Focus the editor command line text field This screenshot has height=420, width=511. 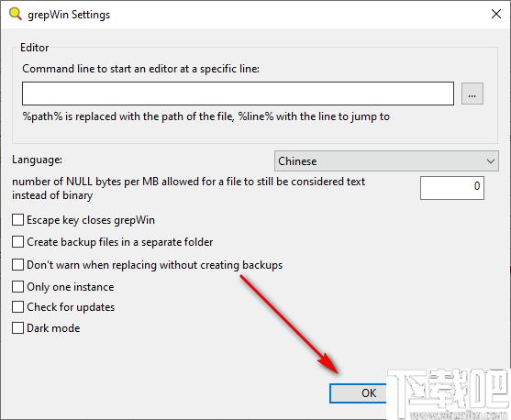pyautogui.click(x=238, y=94)
